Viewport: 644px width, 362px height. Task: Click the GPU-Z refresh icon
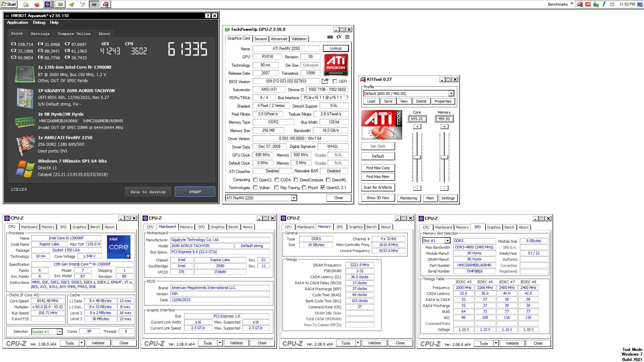click(x=339, y=37)
